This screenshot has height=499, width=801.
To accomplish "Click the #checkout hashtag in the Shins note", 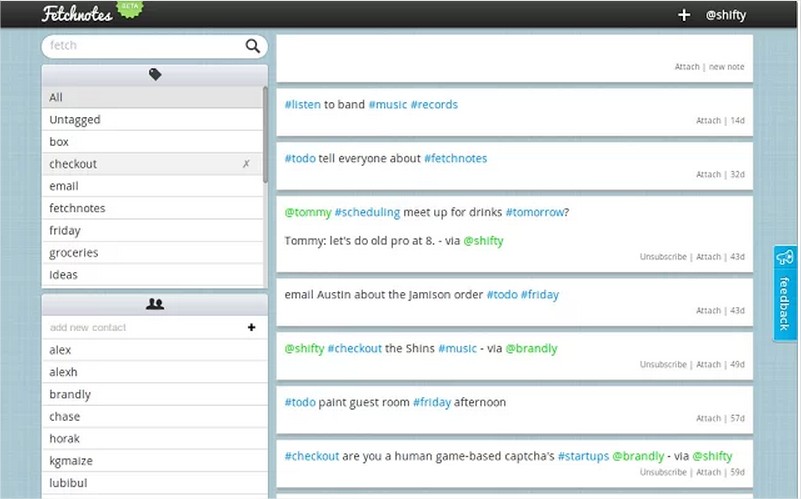I will [355, 349].
